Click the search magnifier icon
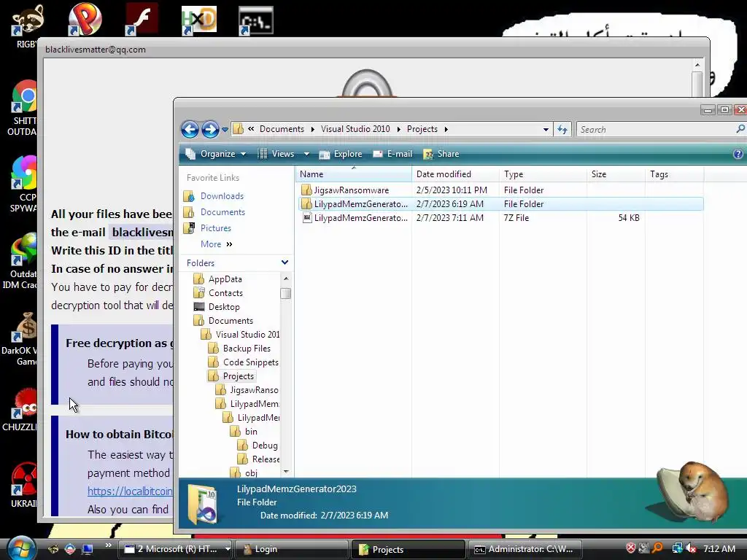This screenshot has height=560, width=747. click(740, 129)
